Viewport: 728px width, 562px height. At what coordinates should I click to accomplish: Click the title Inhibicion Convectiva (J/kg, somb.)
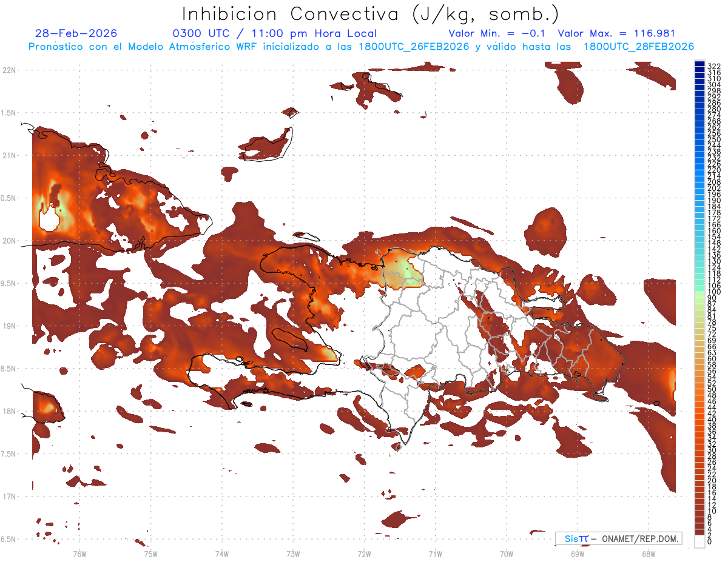pyautogui.click(x=370, y=14)
